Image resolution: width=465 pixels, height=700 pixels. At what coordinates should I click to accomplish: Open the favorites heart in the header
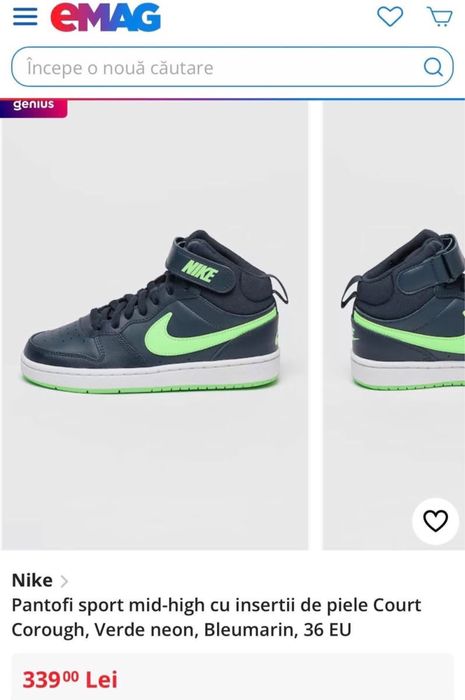[x=390, y=17]
